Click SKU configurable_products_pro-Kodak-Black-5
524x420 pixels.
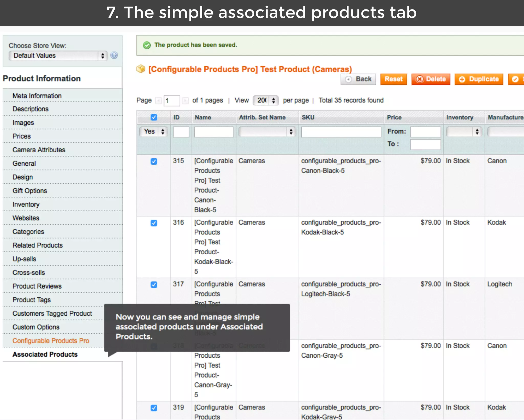point(341,227)
